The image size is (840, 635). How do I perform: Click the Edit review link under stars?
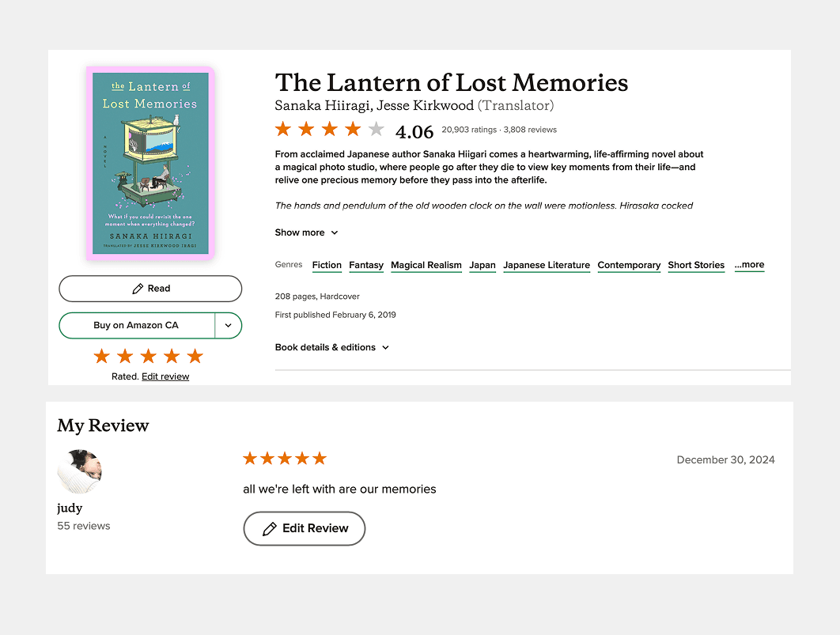coord(165,376)
